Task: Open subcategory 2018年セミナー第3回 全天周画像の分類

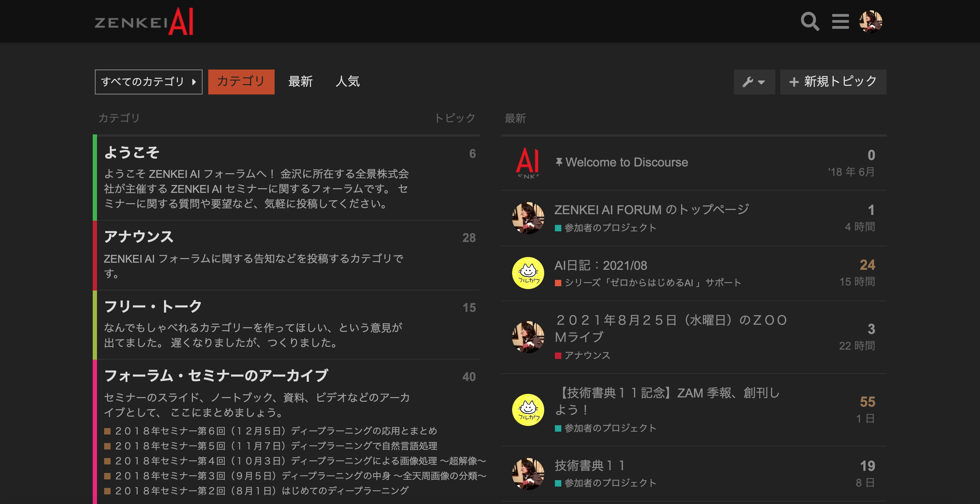Action: (x=295, y=476)
